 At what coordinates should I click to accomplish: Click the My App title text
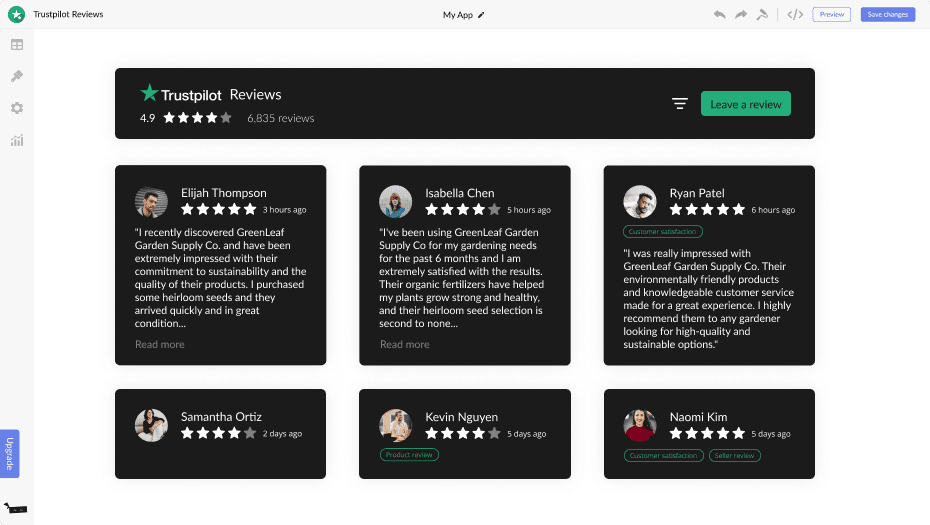click(457, 15)
